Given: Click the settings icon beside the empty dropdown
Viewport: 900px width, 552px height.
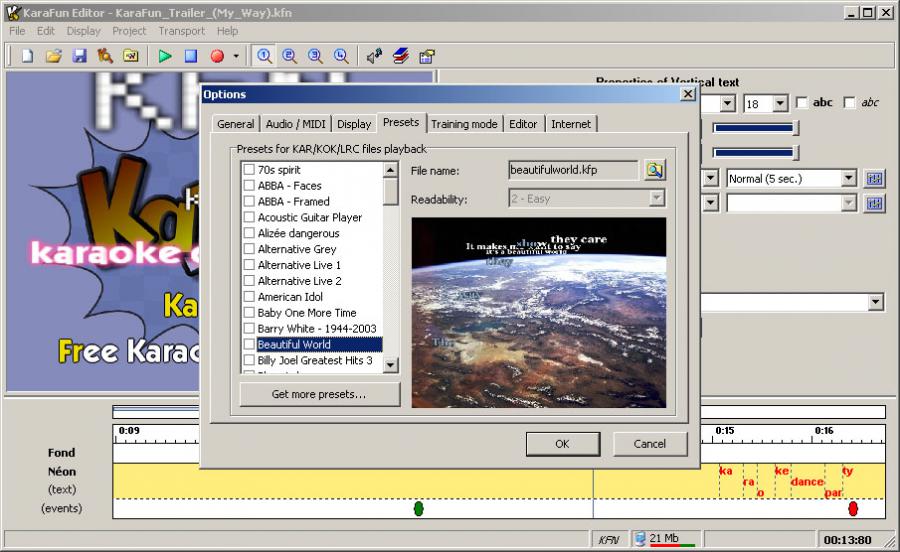Looking at the screenshot, I should click(x=874, y=203).
